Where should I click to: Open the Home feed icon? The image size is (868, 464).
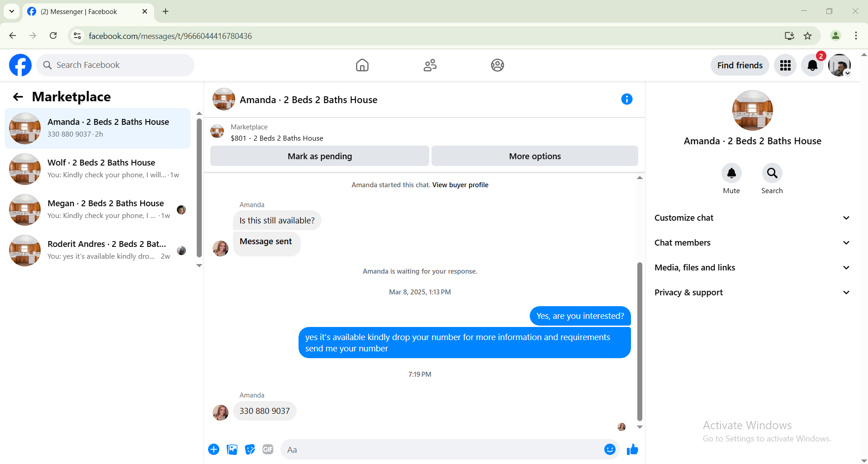tap(362, 65)
